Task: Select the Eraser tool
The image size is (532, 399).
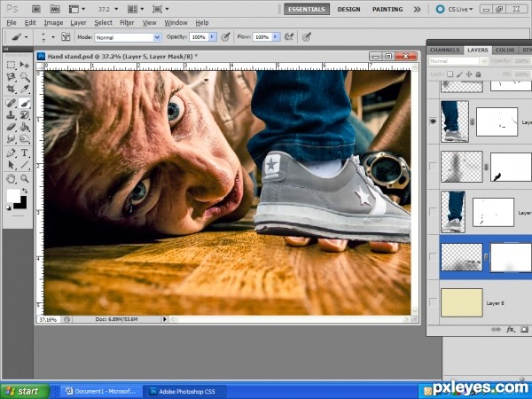Action: [12, 127]
